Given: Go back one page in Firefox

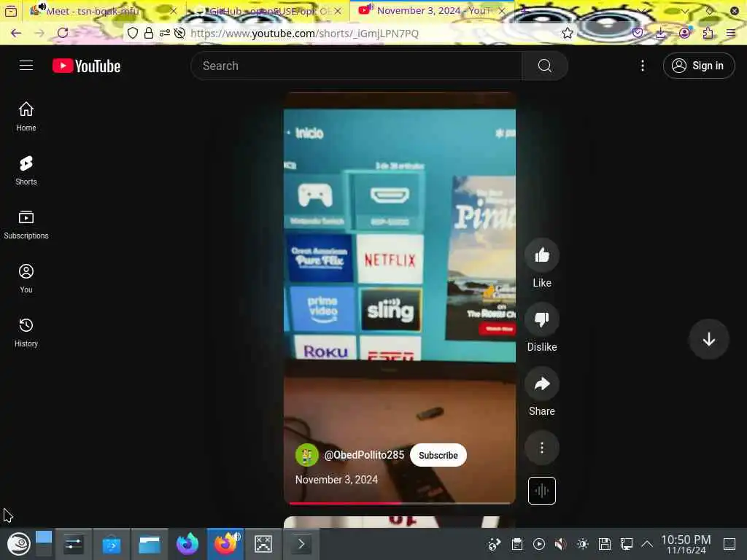Looking at the screenshot, I should (16, 33).
